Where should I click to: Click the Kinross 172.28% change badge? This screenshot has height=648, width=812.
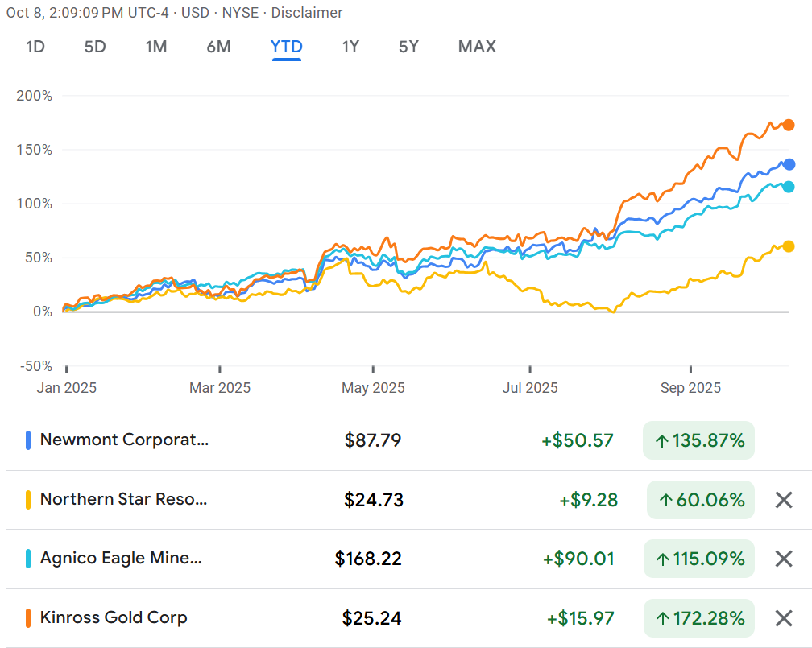pyautogui.click(x=698, y=618)
